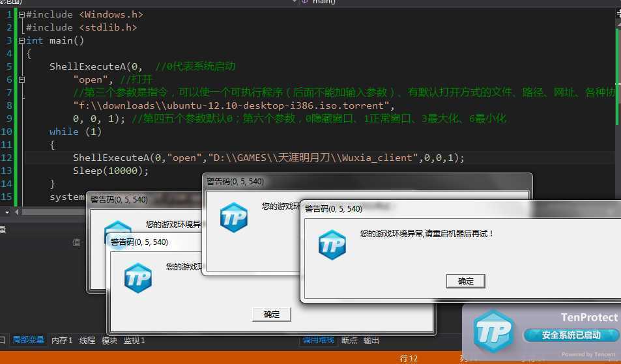Click the TP logo in the TenProtect notification

(493, 331)
